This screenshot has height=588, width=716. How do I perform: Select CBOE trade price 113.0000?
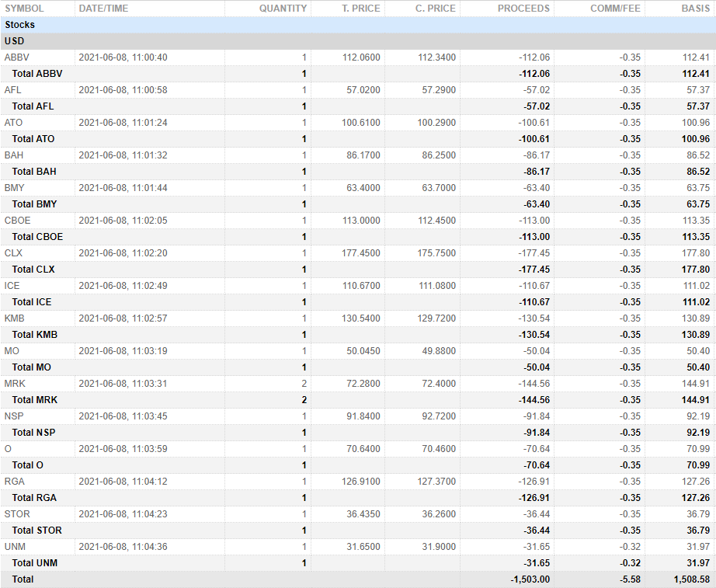[x=361, y=221]
